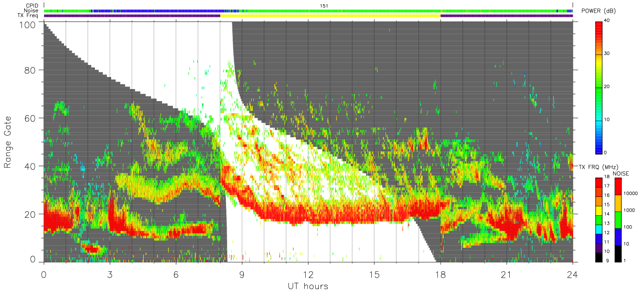The width and height of the screenshot is (644, 297).
Task: Click the 'POWER (dB)' colorbar title
Action: [598, 11]
